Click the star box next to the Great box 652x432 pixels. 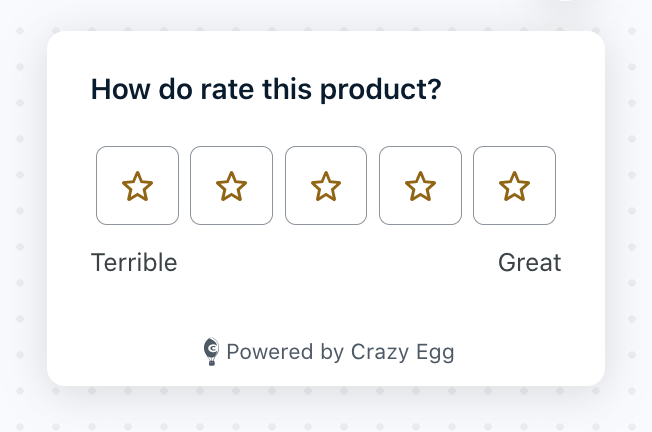pyautogui.click(x=420, y=185)
